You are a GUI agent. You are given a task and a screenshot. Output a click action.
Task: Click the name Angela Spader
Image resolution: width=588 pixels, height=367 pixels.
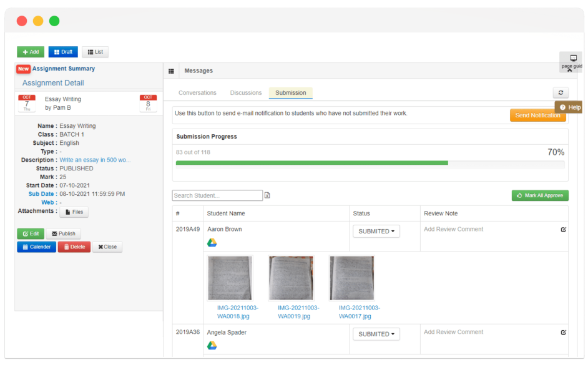[x=227, y=332]
